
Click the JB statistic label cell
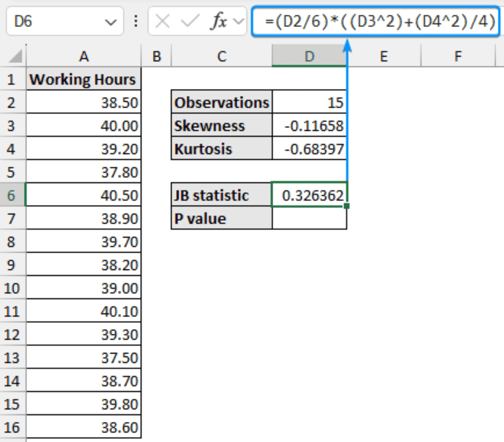221,196
